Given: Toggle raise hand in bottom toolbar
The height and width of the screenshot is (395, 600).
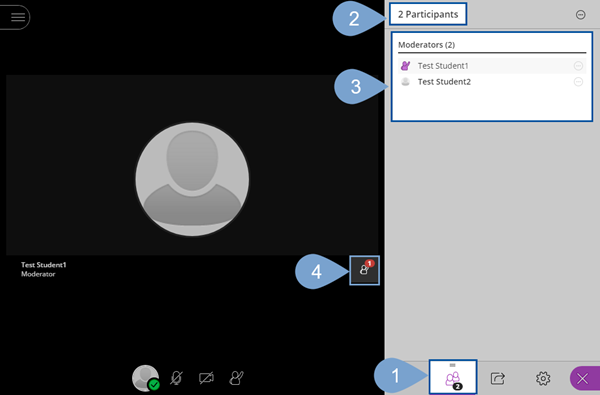Looking at the screenshot, I should point(236,378).
